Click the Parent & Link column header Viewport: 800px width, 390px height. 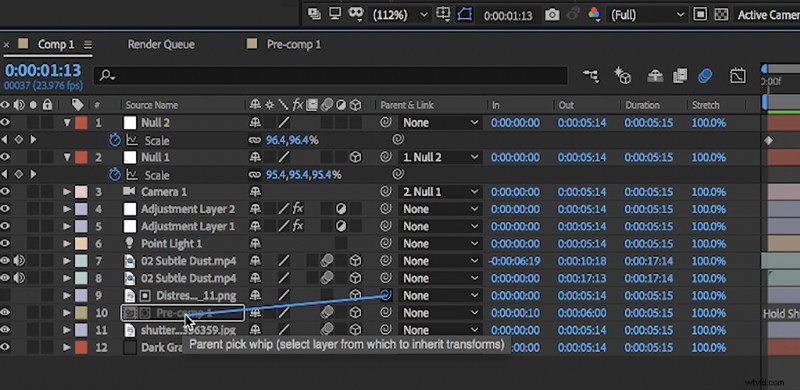[407, 105]
